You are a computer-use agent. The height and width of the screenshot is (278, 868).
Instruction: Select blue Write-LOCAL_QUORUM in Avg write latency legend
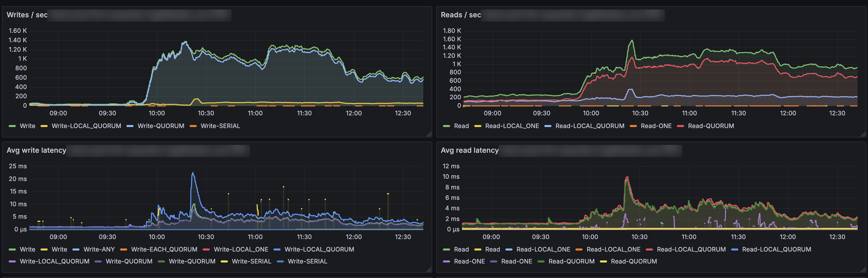319,249
